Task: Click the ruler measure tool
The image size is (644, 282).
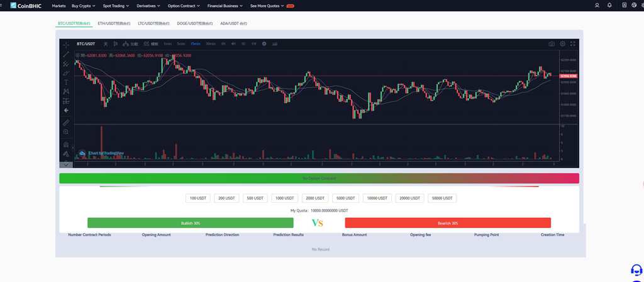Action: click(66, 122)
